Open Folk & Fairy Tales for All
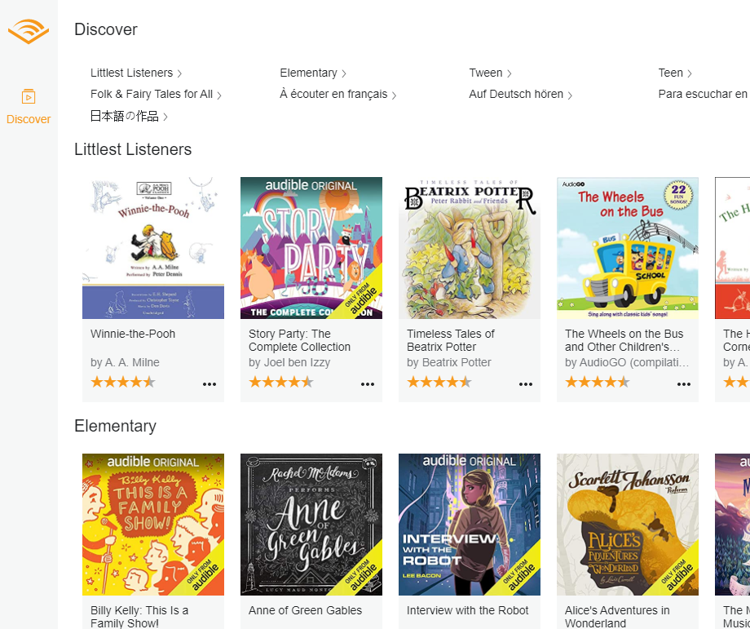Image resolution: width=750 pixels, height=629 pixels. (x=156, y=94)
